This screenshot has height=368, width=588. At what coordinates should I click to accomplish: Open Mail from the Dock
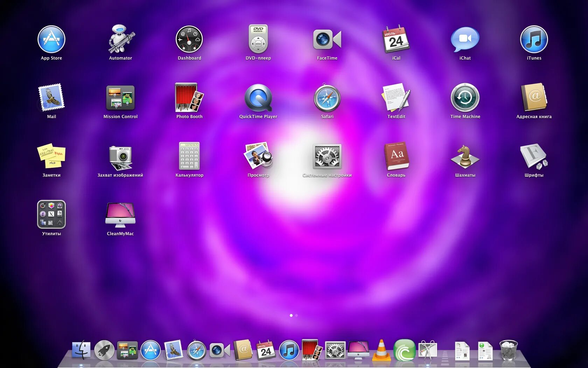(174, 350)
